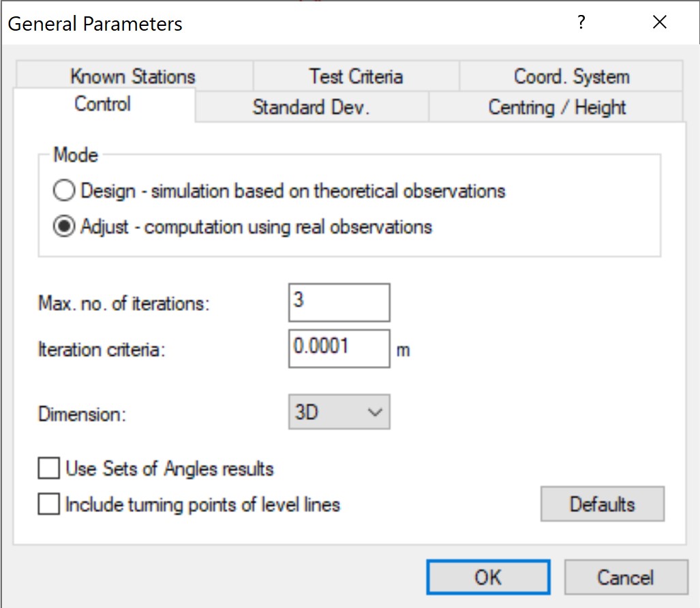Show the Standard Dev. tab

[x=311, y=108]
